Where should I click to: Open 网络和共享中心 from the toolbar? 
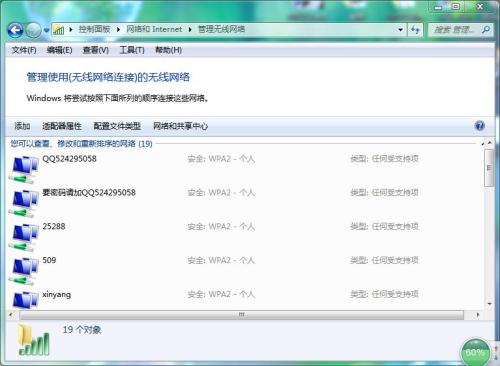click(x=180, y=126)
